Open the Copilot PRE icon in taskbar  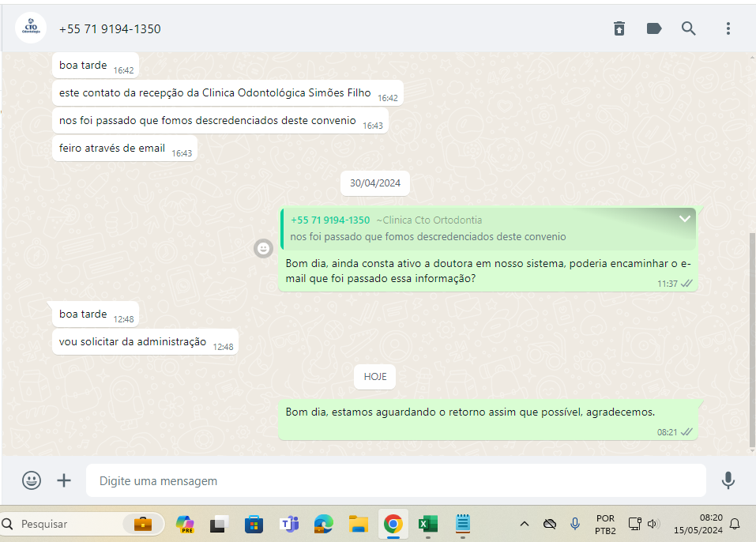[x=185, y=524]
